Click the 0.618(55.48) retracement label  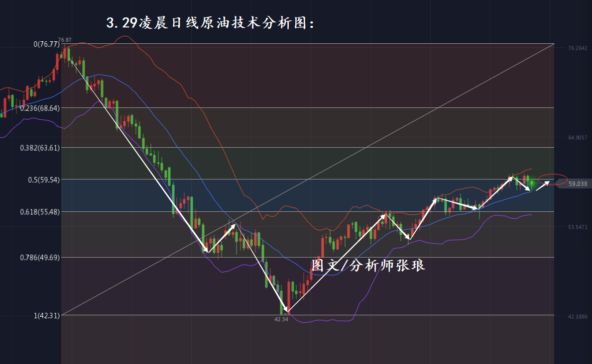pos(40,212)
